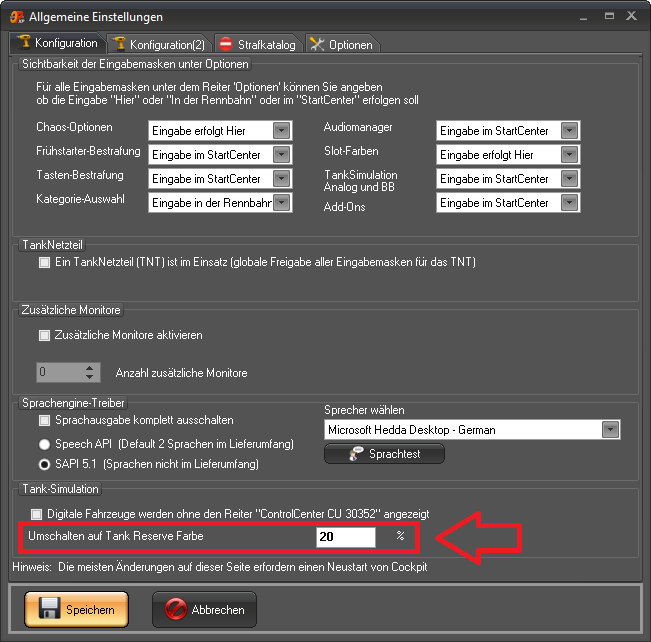The width and height of the screenshot is (651, 642).
Task: Click the 'Sprecher wählen' label
Action: click(x=364, y=410)
